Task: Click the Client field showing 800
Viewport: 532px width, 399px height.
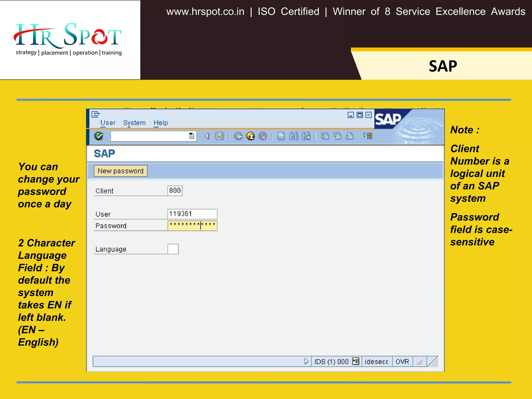Action: click(x=175, y=191)
